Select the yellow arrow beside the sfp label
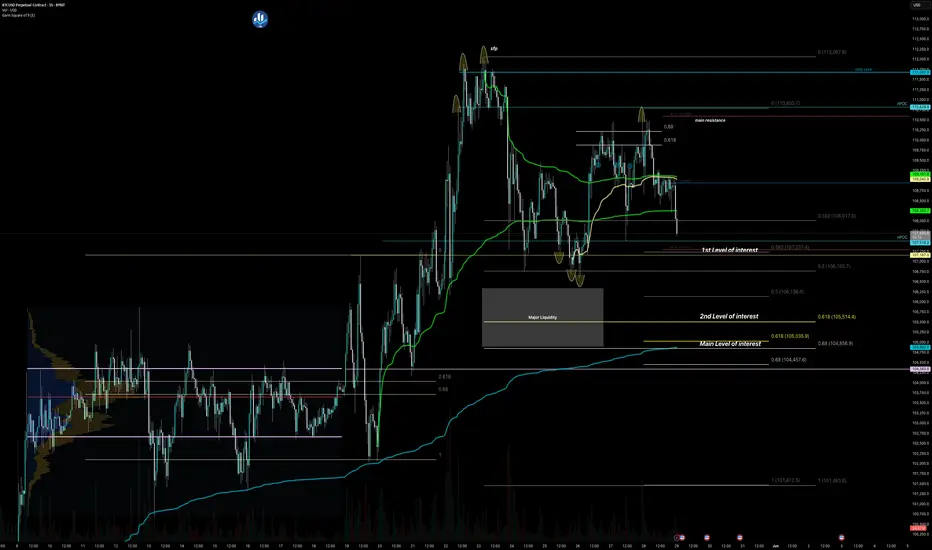 (484, 55)
